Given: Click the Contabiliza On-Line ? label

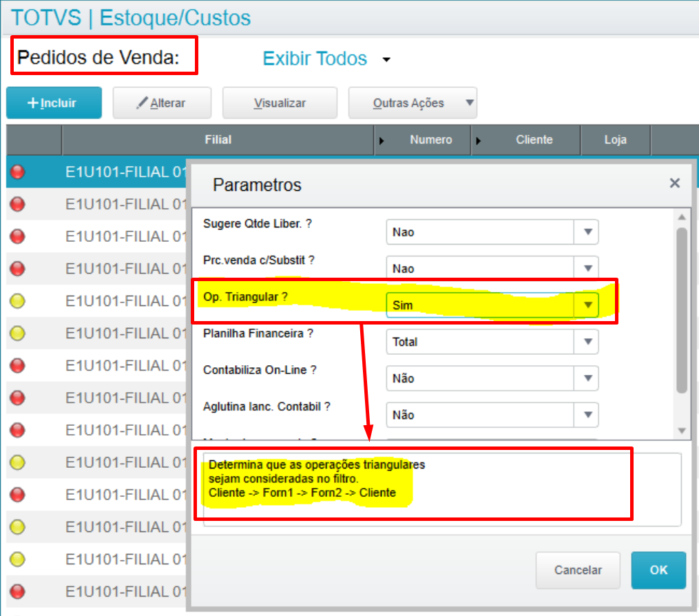Looking at the screenshot, I should (260, 370).
